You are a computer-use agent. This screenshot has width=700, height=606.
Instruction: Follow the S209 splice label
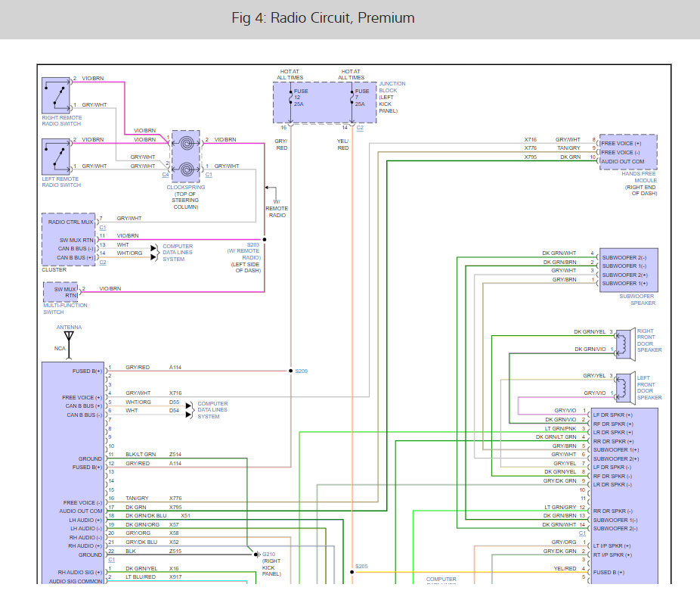[x=302, y=371]
